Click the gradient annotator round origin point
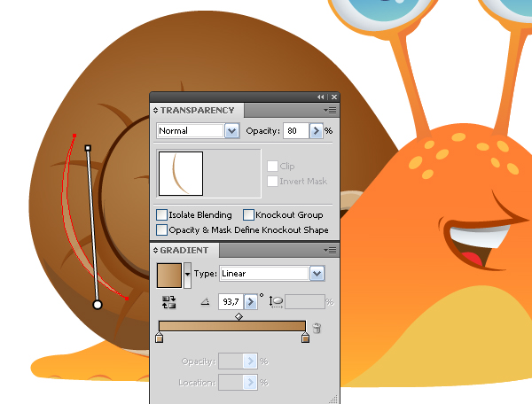The height and width of the screenshot is (404, 532). (98, 305)
